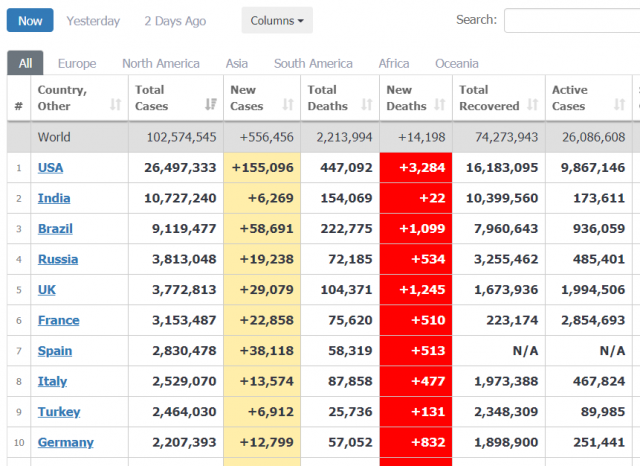Image resolution: width=640 pixels, height=466 pixels.
Task: Switch to 2 Days Ago data
Action: [x=175, y=21]
